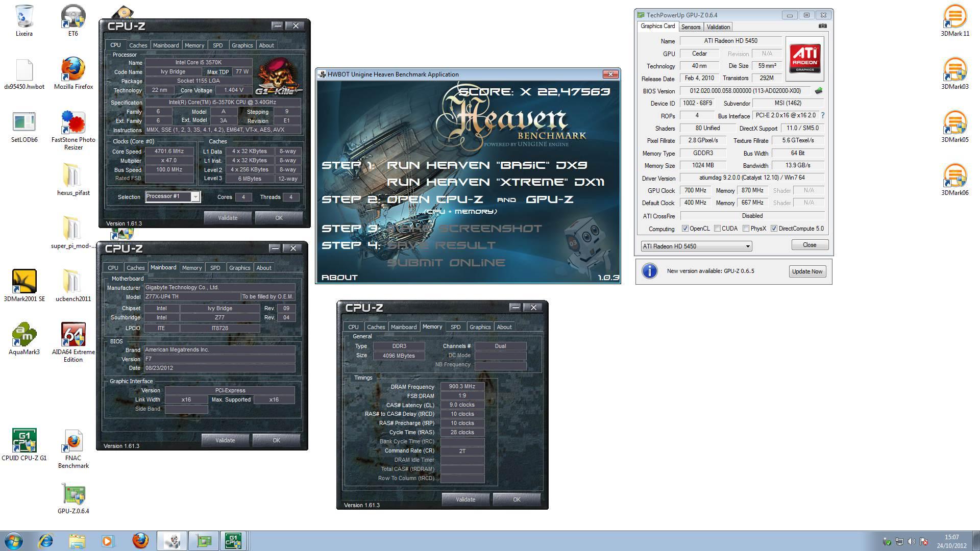Toggle PhysX checkbox in GPU-Z
The width and height of the screenshot is (980, 551).
(746, 229)
